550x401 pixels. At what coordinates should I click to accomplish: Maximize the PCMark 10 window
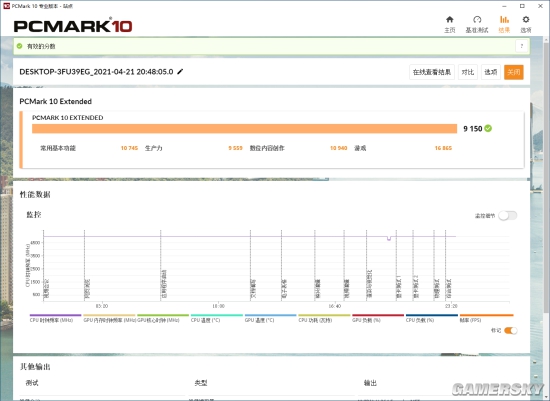[522, 6]
